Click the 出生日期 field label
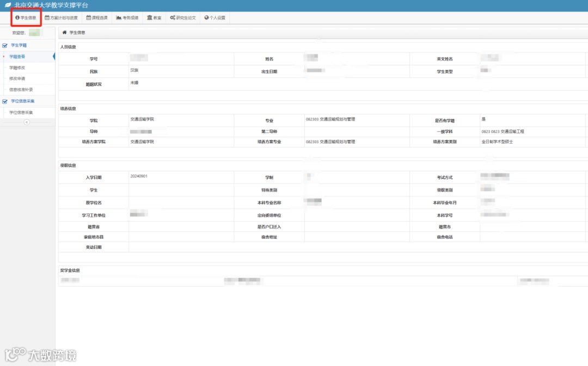 tap(269, 72)
